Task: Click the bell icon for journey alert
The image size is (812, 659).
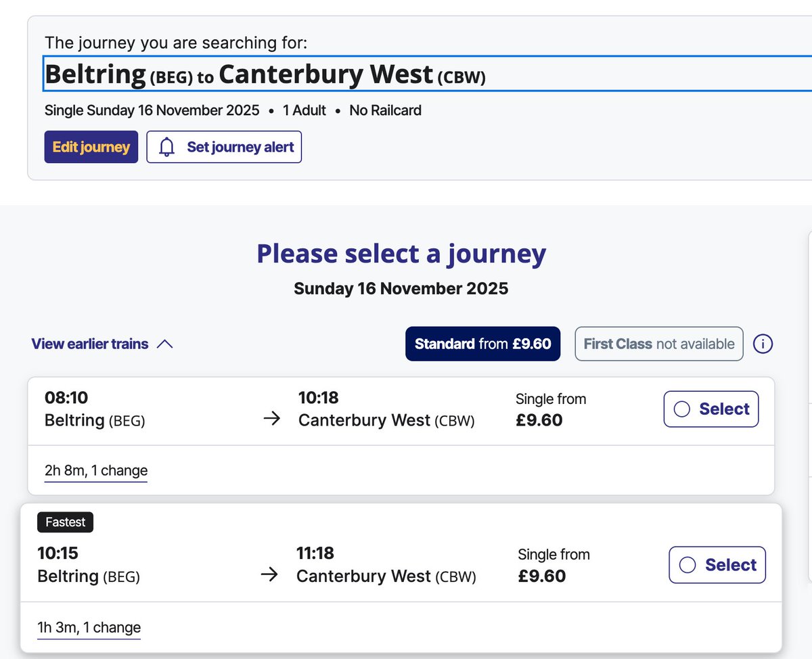Action: coord(166,147)
